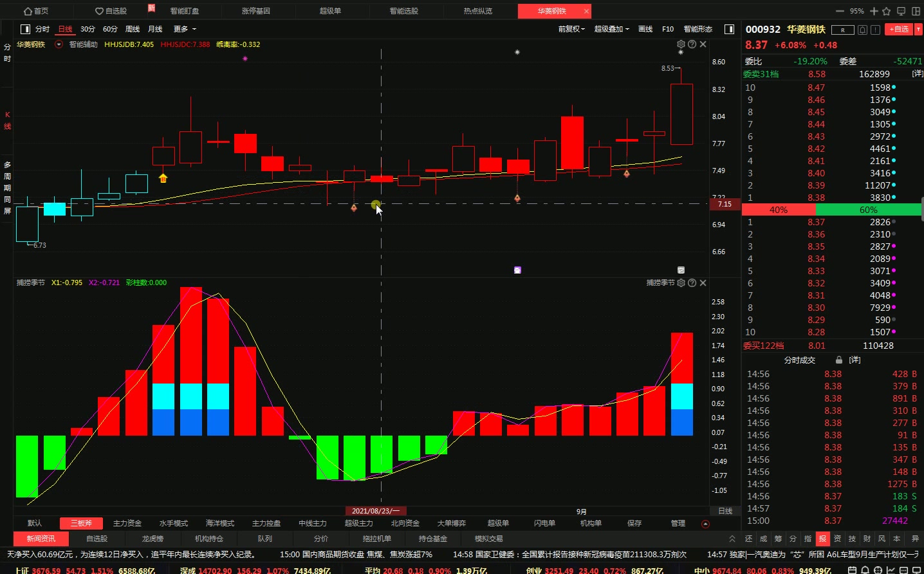Image resolution: width=924 pixels, height=574 pixels.
Task: Close the main chart indicator overlay
Action: [x=703, y=44]
